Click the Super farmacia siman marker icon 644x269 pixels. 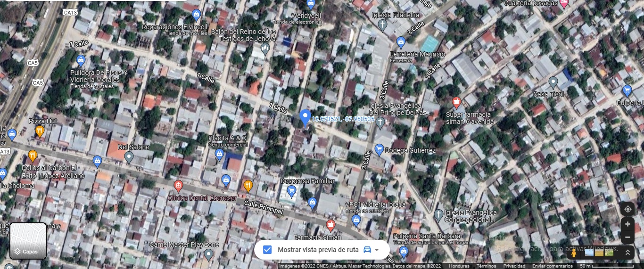[x=456, y=102]
